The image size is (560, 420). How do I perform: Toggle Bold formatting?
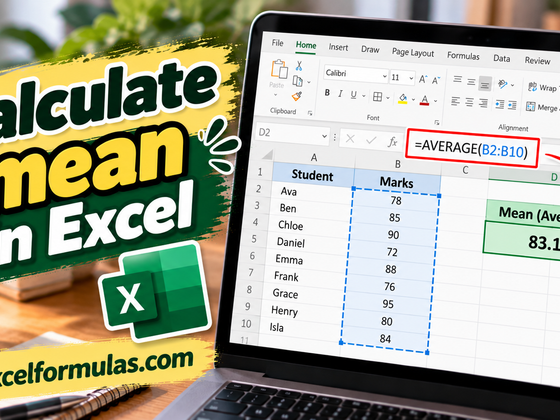click(327, 93)
